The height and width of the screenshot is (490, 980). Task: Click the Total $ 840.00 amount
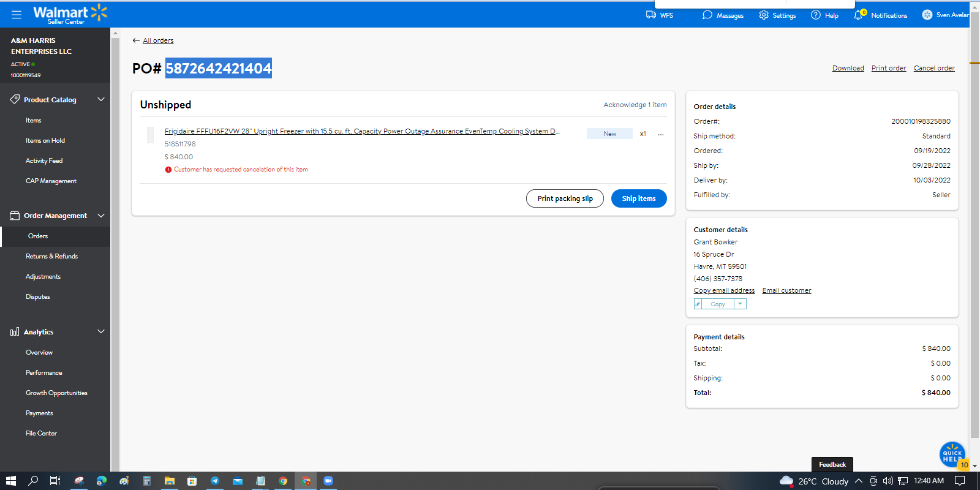pos(936,393)
